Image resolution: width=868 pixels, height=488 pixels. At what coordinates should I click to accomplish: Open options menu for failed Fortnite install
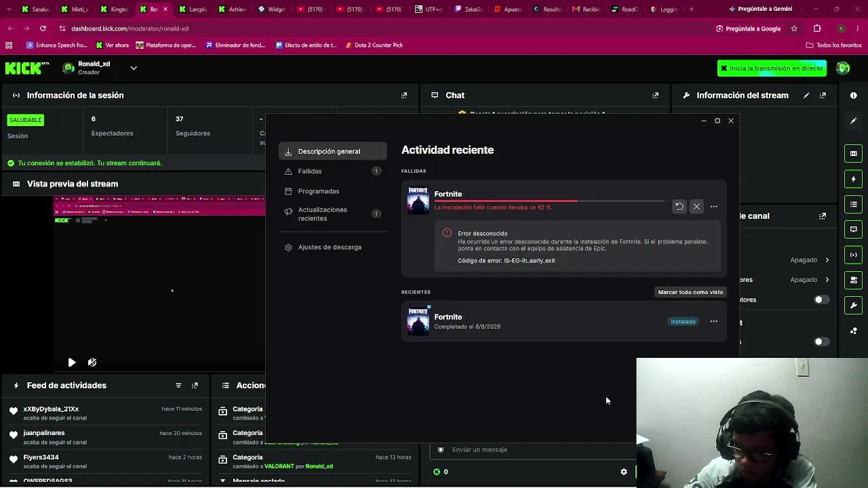click(713, 207)
